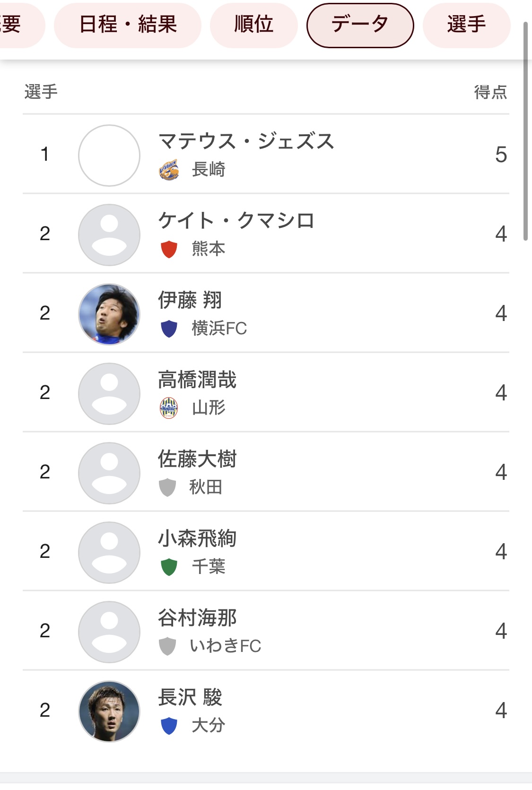The width and height of the screenshot is (532, 790).
Task: Click the vertical scrollbar on the right edge
Action: pos(525,131)
